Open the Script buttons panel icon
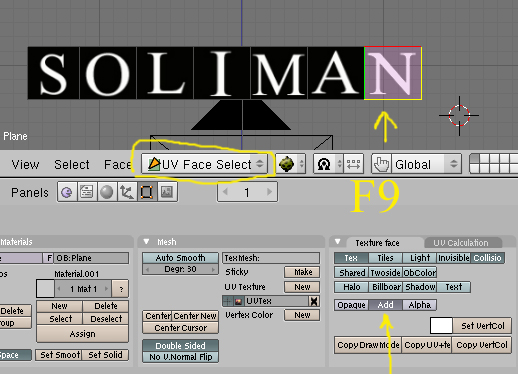This screenshot has width=518, height=374. pos(87,192)
